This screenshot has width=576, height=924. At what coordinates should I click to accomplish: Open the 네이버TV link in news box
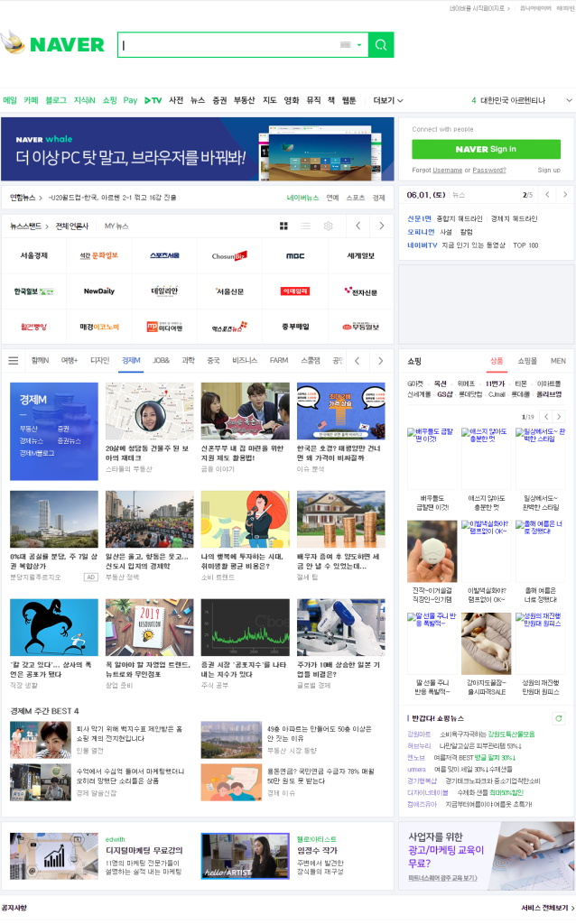(423, 245)
